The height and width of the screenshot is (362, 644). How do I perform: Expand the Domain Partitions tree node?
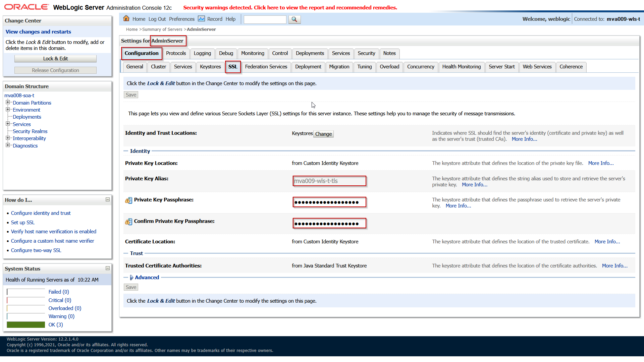pyautogui.click(x=8, y=102)
